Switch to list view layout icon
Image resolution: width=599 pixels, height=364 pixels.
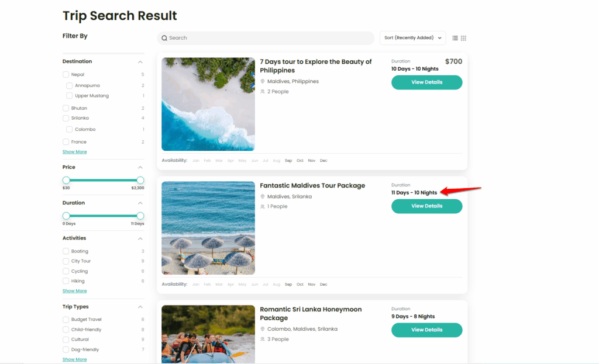point(455,38)
